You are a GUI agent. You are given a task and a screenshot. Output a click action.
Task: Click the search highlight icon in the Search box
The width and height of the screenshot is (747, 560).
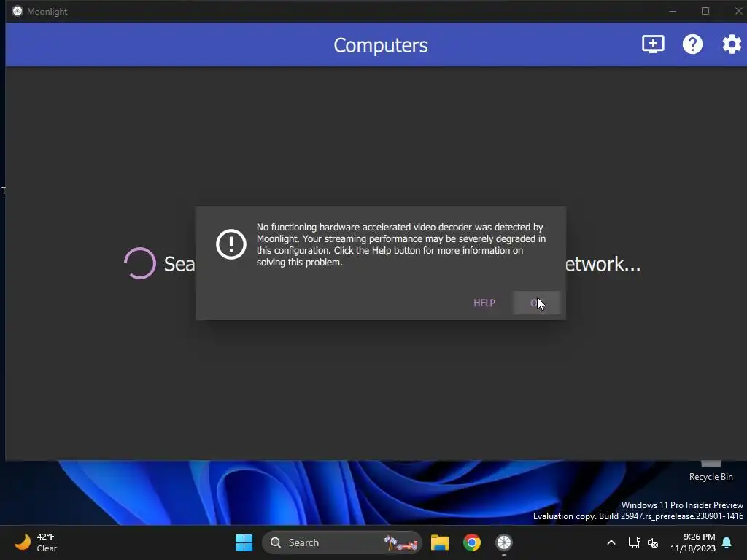coord(400,542)
